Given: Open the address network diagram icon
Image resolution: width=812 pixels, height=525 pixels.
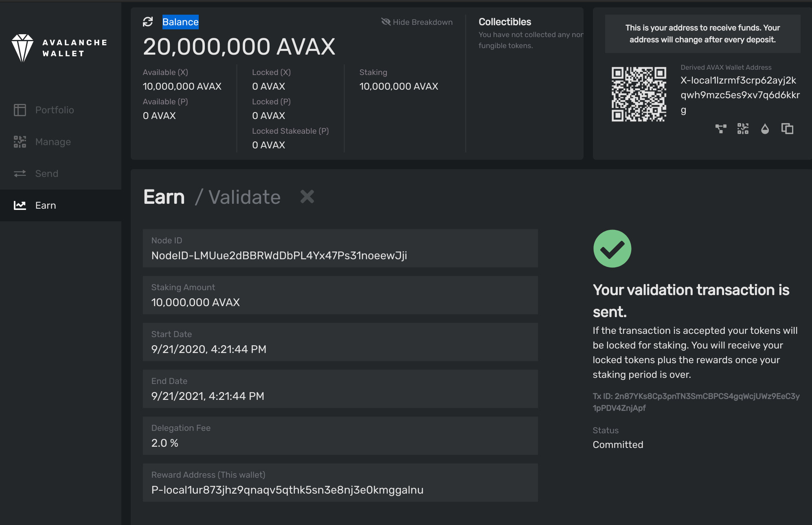Looking at the screenshot, I should 721,129.
